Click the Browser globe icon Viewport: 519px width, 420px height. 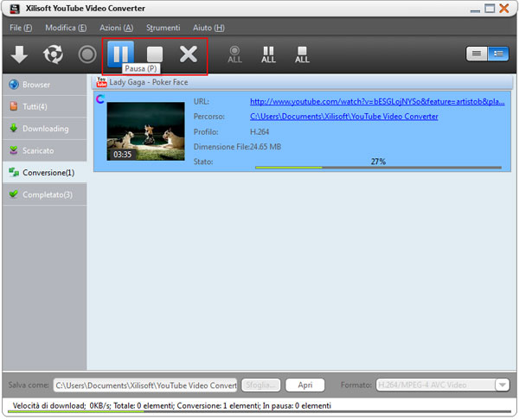tap(14, 85)
